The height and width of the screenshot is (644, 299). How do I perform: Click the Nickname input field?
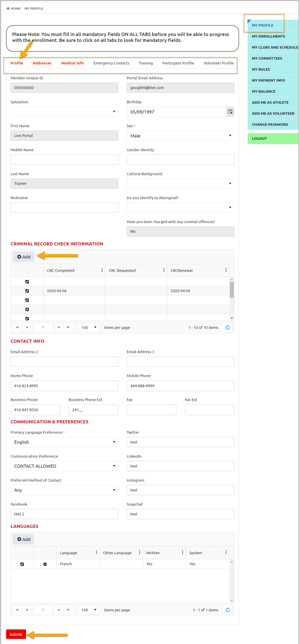(x=64, y=208)
